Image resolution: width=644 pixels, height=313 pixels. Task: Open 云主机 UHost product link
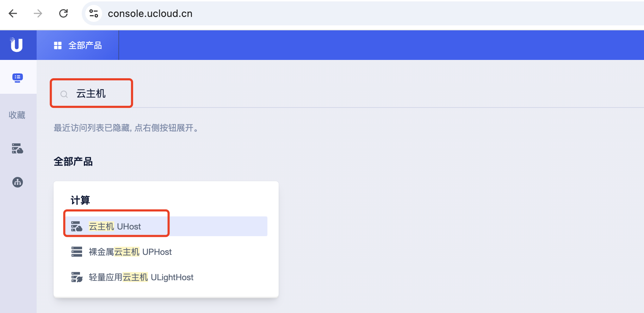[115, 226]
